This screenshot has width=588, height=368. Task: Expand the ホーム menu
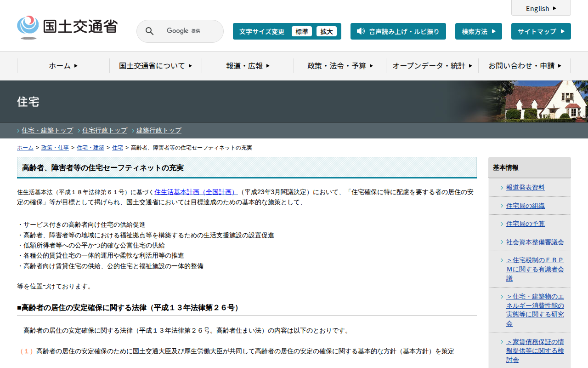(x=63, y=66)
